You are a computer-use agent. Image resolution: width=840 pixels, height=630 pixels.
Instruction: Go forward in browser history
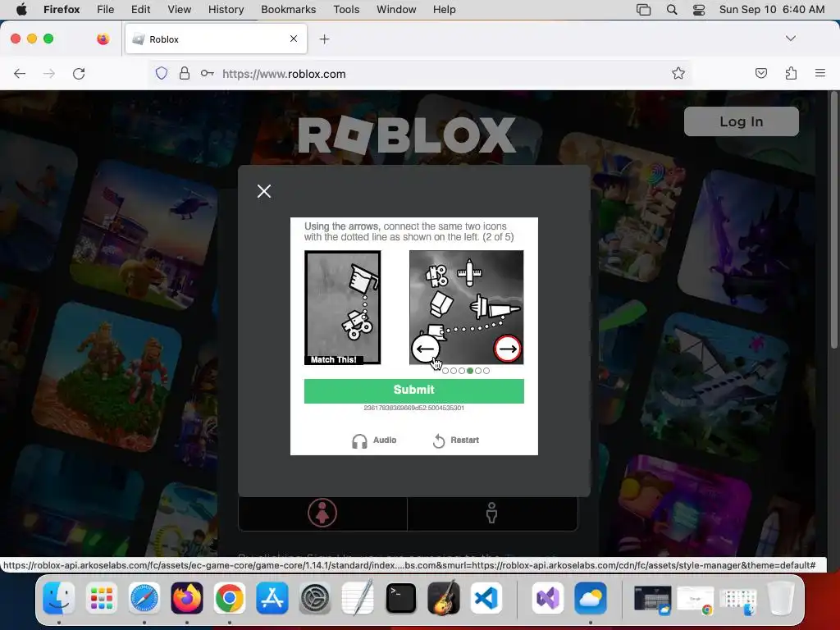[48, 73]
